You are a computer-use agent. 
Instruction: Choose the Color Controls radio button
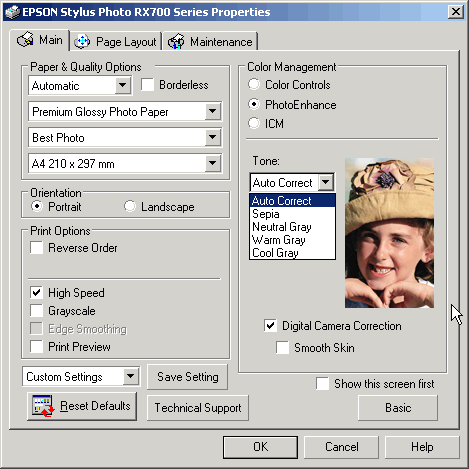[254, 84]
